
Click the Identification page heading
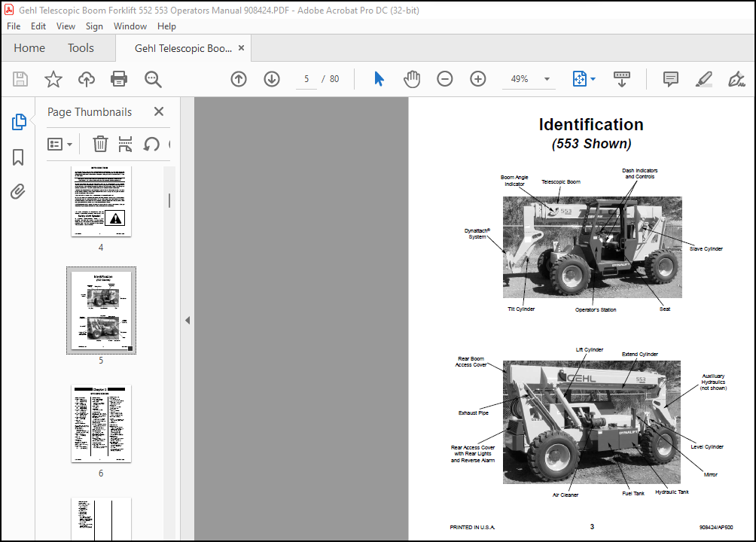coord(591,124)
